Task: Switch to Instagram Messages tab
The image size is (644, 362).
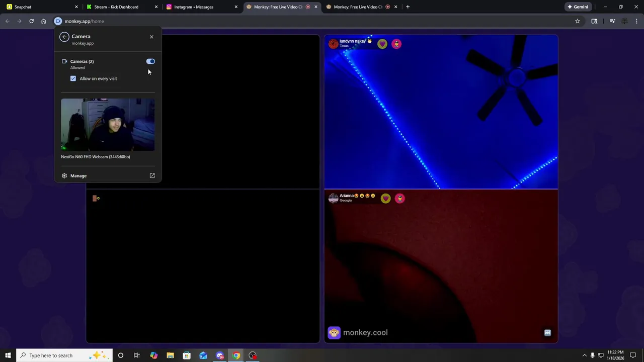Action: (x=201, y=7)
